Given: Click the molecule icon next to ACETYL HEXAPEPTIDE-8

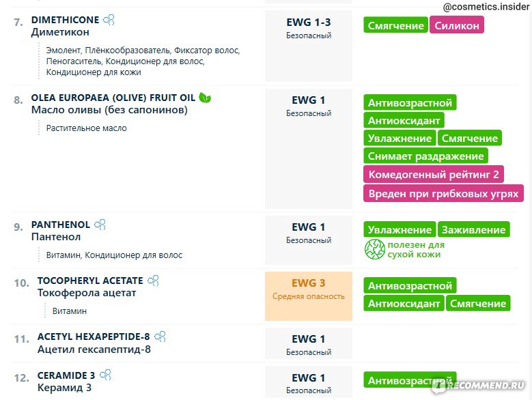Looking at the screenshot, I should click(160, 337).
